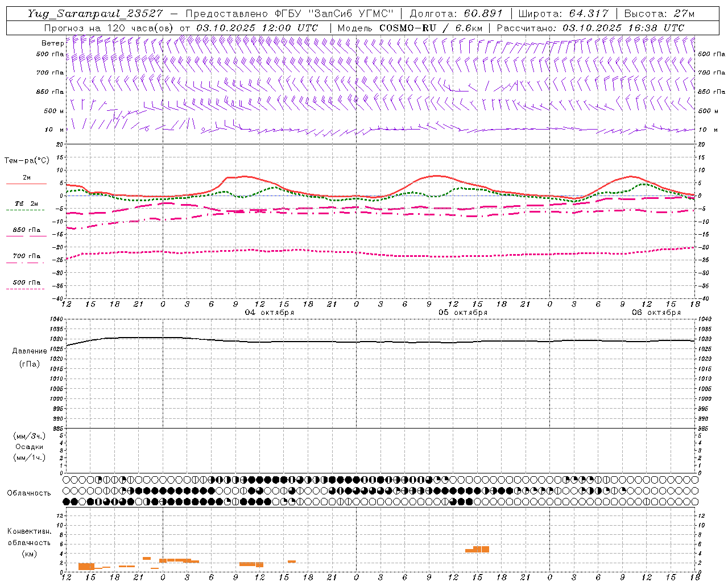728x582 pixels.
Task: Select the 05 октября date label
Action: [463, 313]
